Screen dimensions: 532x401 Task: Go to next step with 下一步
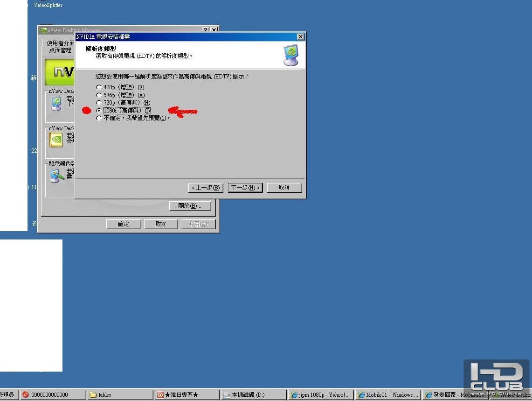(x=245, y=188)
